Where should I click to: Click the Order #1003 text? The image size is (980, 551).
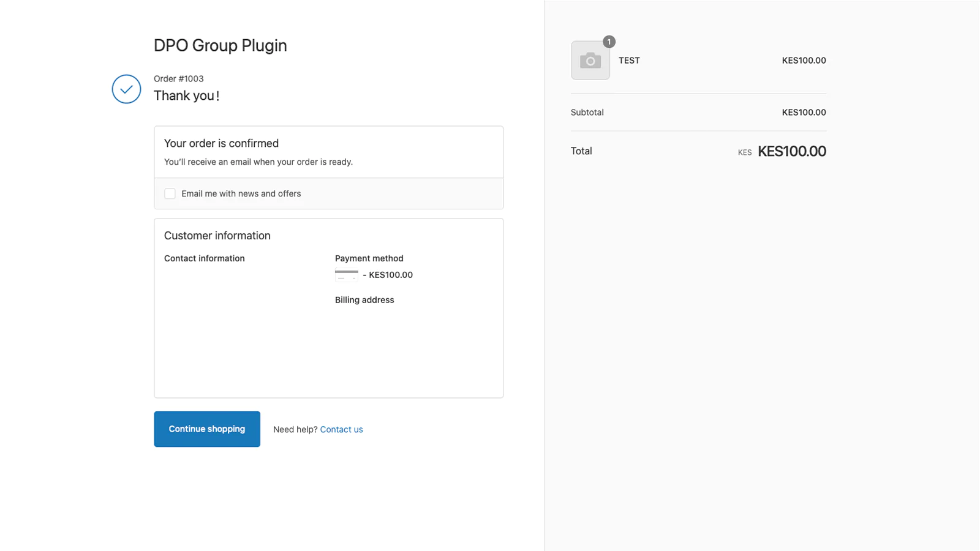point(179,79)
